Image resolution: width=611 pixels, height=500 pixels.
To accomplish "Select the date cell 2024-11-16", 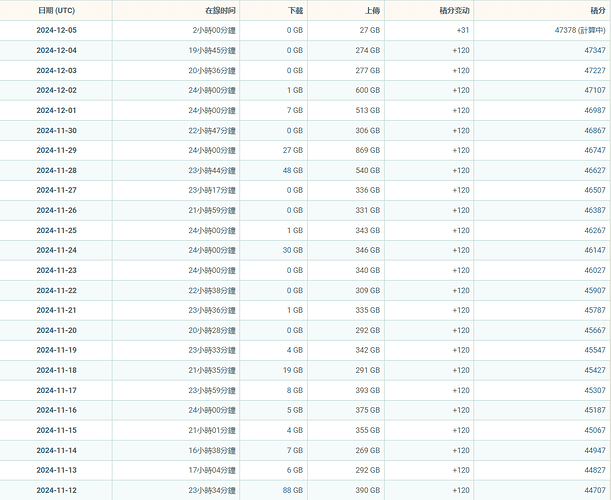I will pyautogui.click(x=57, y=410).
